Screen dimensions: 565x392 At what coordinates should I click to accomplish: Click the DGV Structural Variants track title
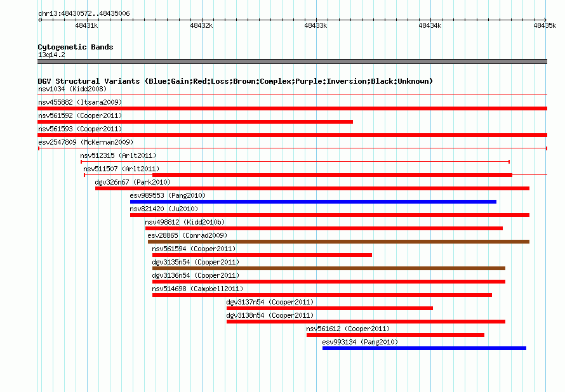[x=236, y=81]
